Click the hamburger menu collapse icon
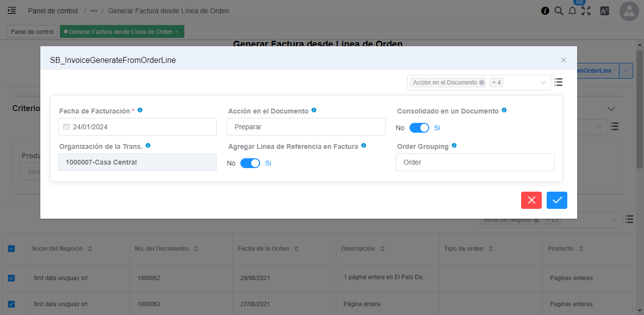The image size is (644, 315). [12, 10]
